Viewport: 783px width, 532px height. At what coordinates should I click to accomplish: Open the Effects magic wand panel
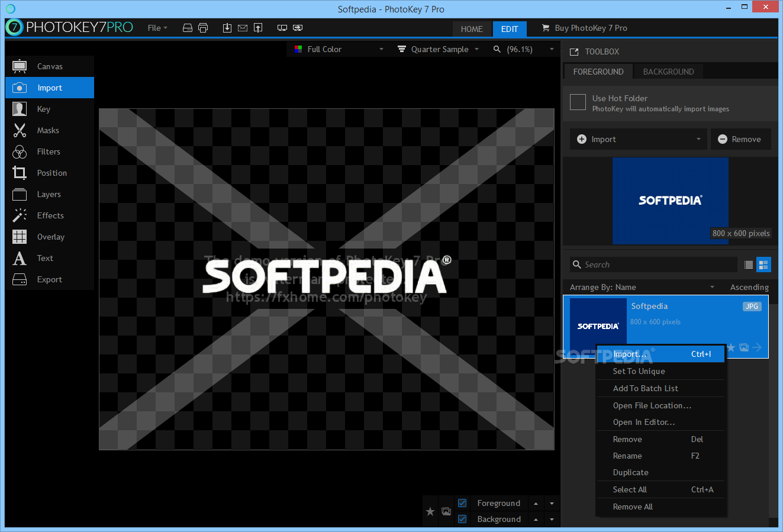(x=50, y=215)
